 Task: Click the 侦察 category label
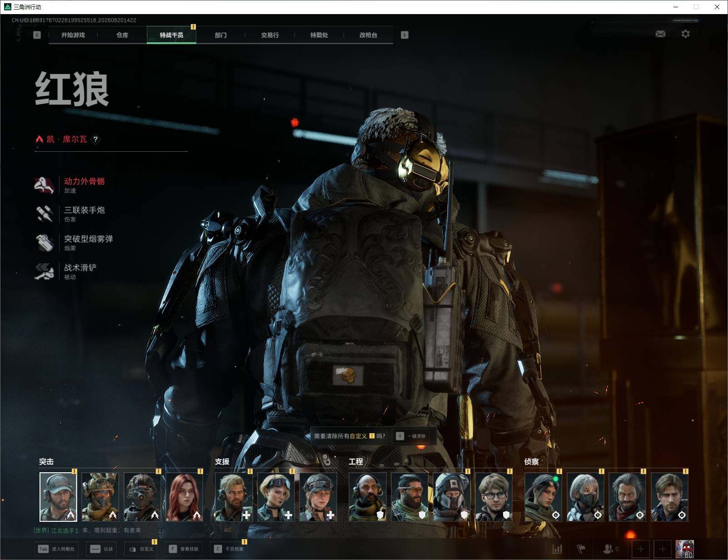pos(531,462)
